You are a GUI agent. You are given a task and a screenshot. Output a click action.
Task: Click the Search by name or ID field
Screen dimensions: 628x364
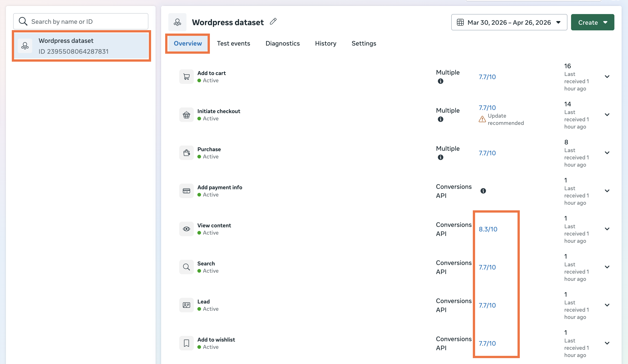(81, 21)
